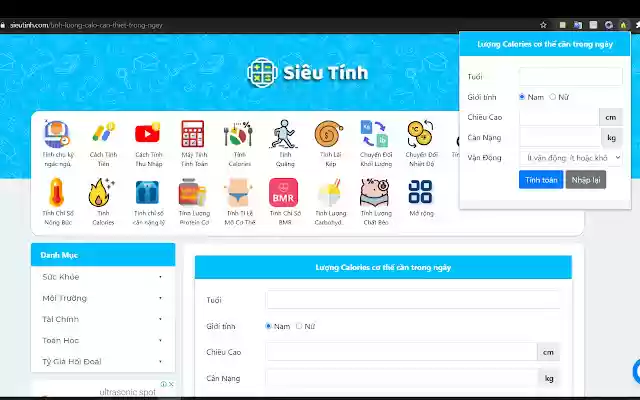The width and height of the screenshot is (640, 400).
Task: Select Nữ radio in the popup form
Action: [x=553, y=97]
